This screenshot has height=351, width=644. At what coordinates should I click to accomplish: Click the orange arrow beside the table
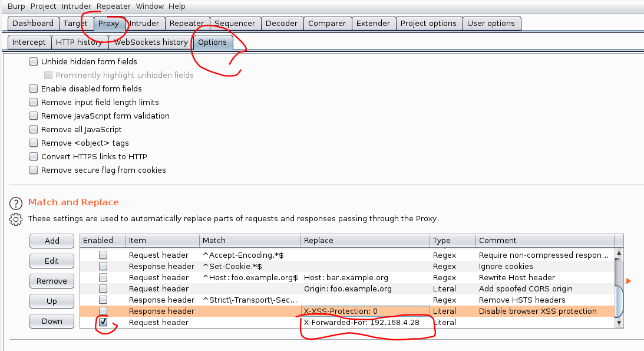coord(629,281)
